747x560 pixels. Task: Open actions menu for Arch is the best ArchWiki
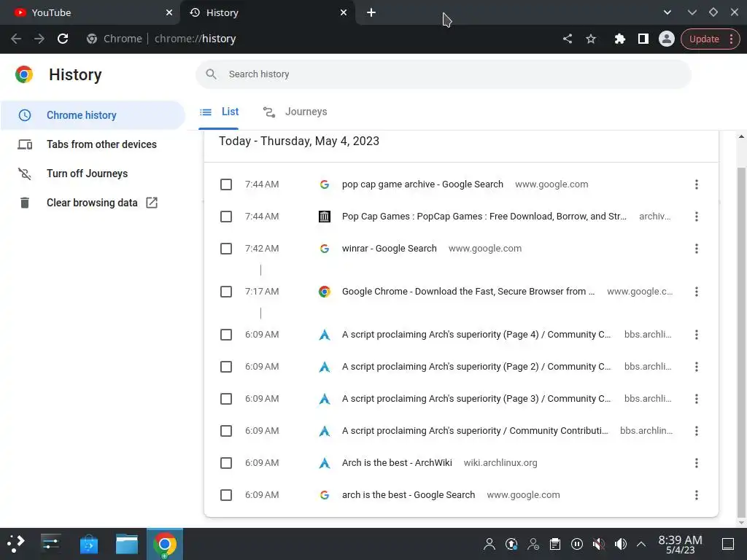696,463
